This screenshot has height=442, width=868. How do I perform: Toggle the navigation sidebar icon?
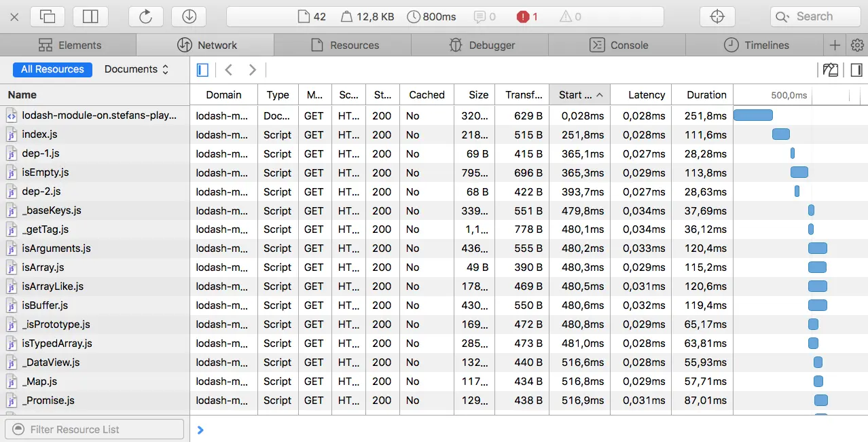pos(202,69)
